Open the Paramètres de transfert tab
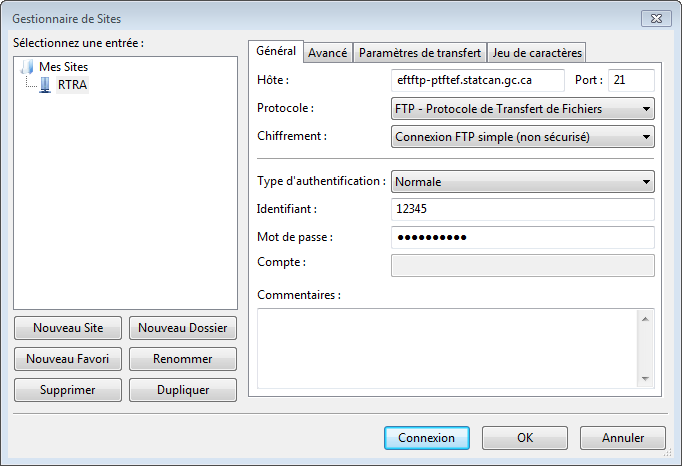 [420, 53]
